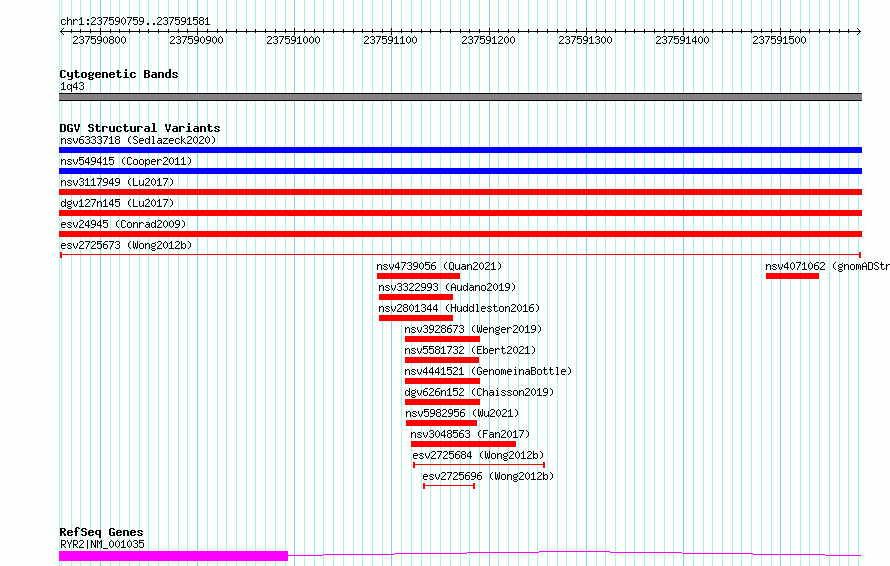Click the red bar under nsv3048563
The image size is (890, 566).
point(463,444)
